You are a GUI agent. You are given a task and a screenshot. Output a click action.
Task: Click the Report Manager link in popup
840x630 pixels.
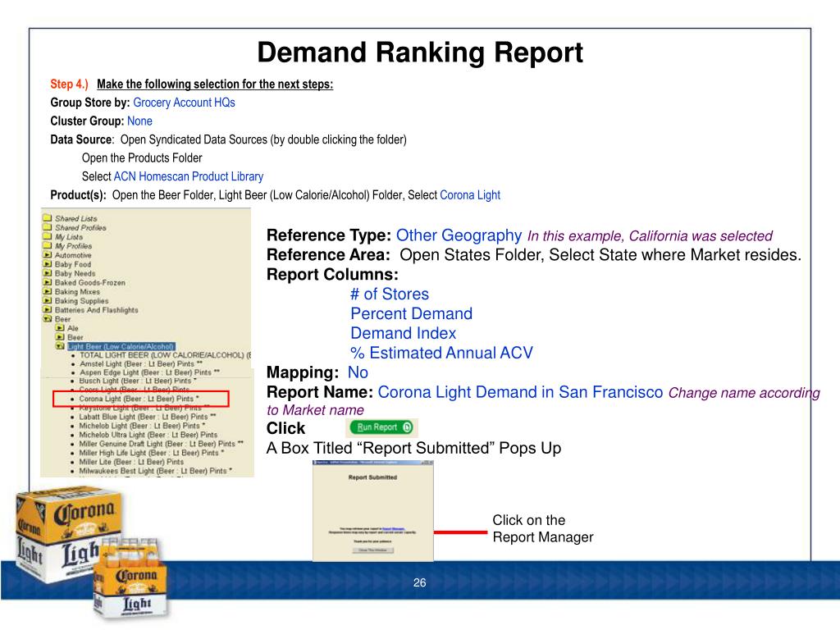pos(395,529)
